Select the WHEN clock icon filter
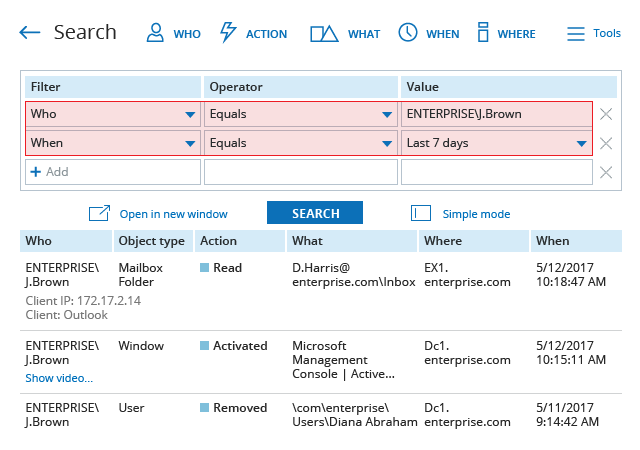640x450 pixels. (408, 32)
